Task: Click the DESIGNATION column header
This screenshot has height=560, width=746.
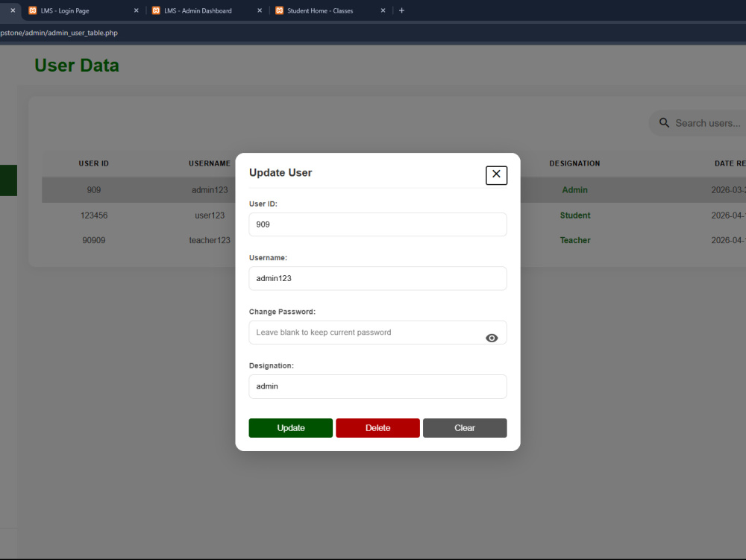Action: pos(574,163)
